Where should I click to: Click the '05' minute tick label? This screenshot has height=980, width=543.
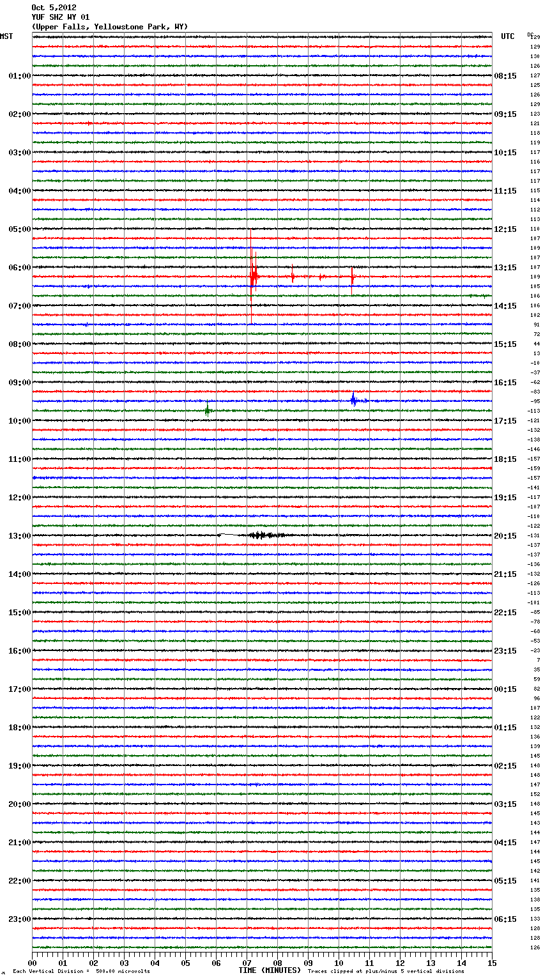185,963
